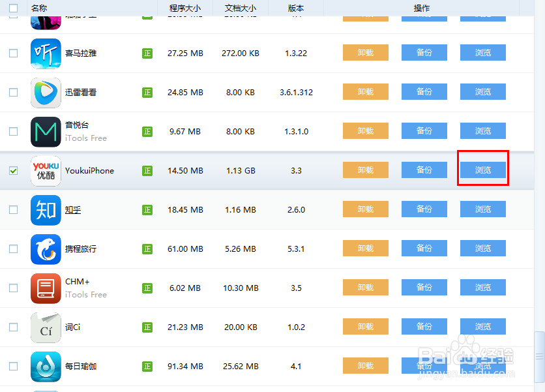Browse 音悦台 files with 浏览 button
The image size is (545, 392).
(483, 131)
